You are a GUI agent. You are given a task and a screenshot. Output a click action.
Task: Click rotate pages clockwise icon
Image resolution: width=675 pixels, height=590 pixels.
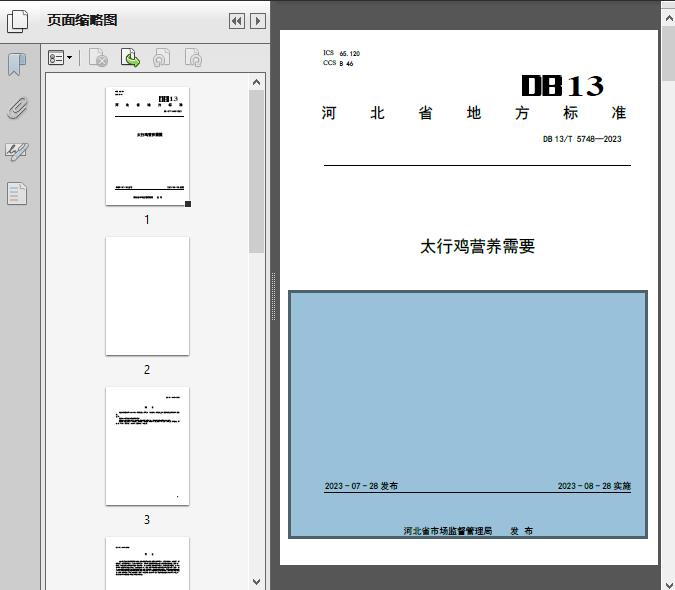click(x=193, y=58)
